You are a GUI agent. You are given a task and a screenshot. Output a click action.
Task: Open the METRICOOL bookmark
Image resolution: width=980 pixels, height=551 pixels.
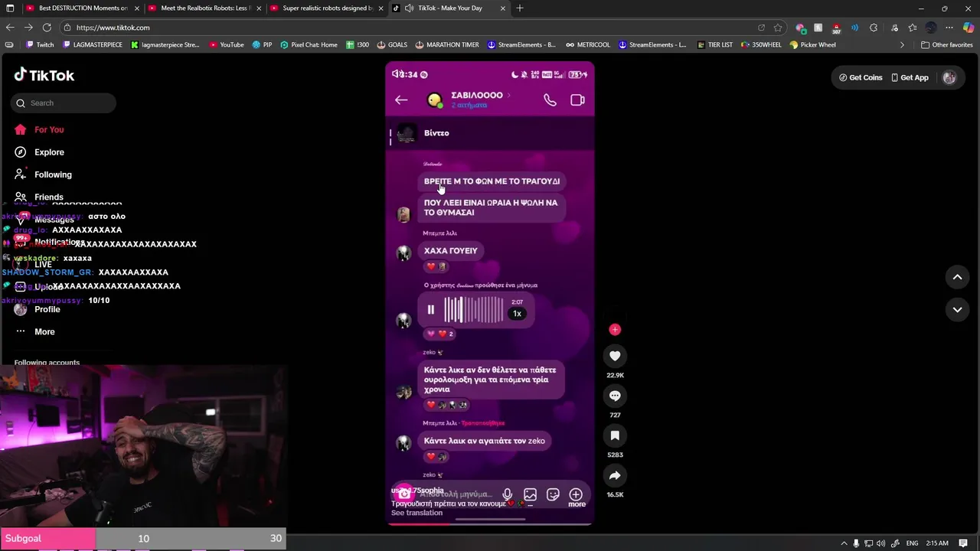(588, 45)
